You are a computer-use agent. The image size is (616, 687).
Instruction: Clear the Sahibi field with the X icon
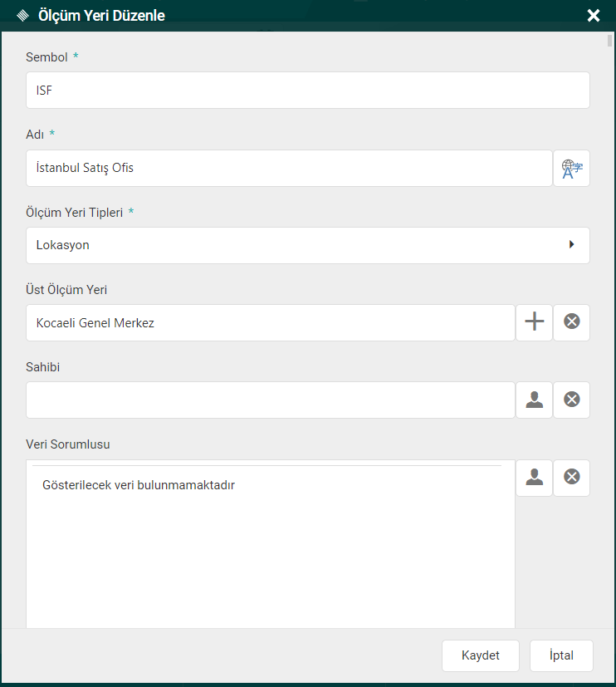(572, 400)
